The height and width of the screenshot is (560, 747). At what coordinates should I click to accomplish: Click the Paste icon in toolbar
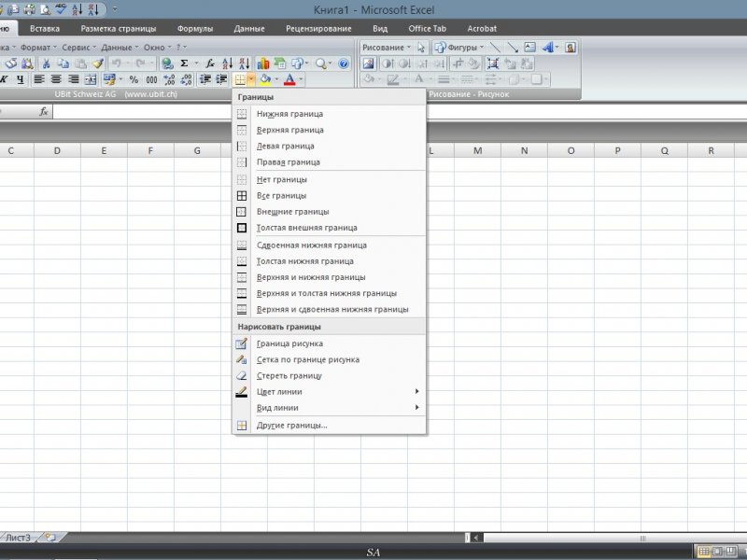[81, 63]
